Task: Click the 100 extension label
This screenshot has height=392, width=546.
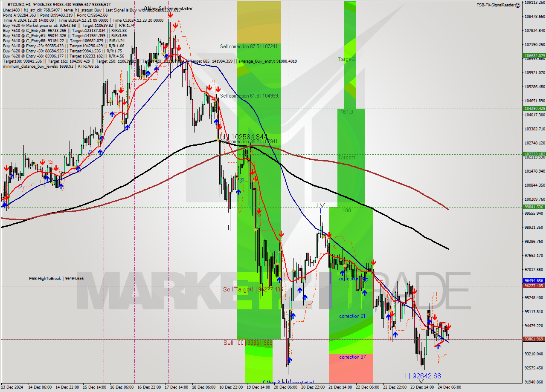Action: pyautogui.click(x=346, y=210)
